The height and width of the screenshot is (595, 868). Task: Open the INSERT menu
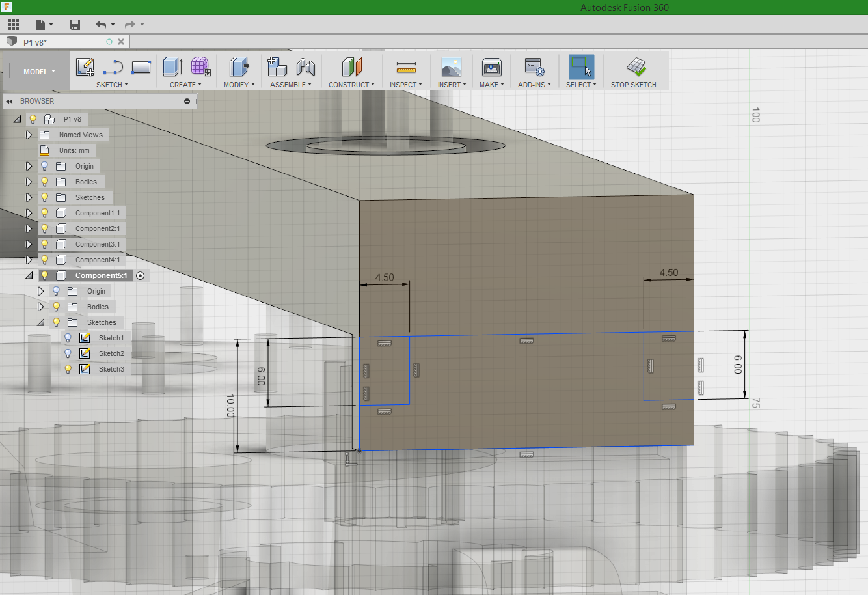(x=452, y=85)
